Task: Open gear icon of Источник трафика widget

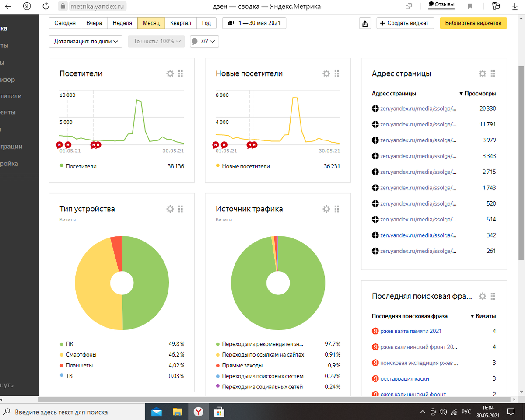Action: [x=326, y=209]
